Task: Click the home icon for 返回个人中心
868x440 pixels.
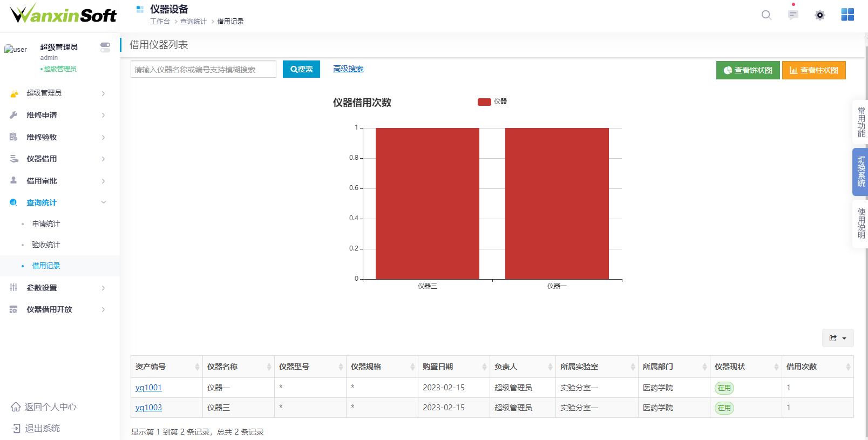Action: click(16, 407)
